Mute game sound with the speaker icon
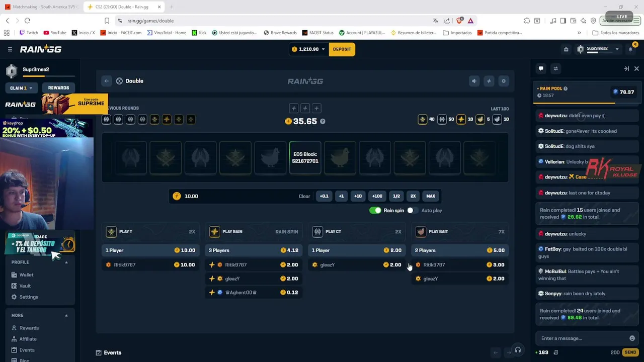This screenshot has height=362, width=644. 474,81
